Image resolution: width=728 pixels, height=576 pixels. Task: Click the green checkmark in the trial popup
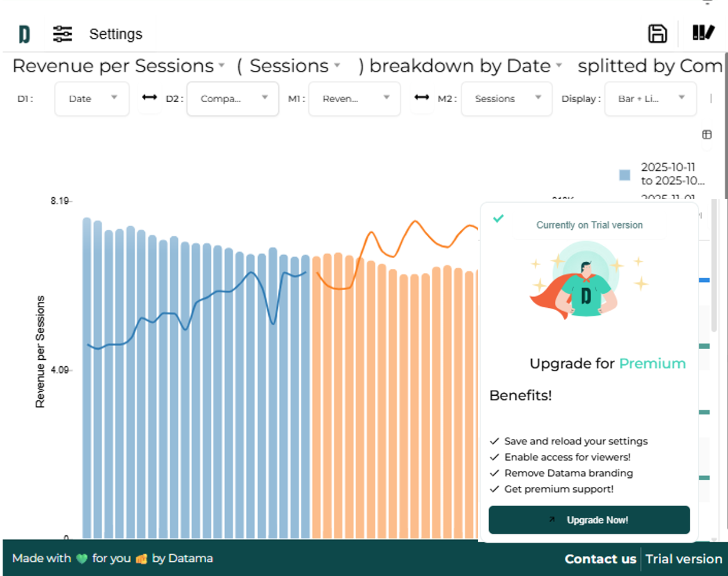498,219
